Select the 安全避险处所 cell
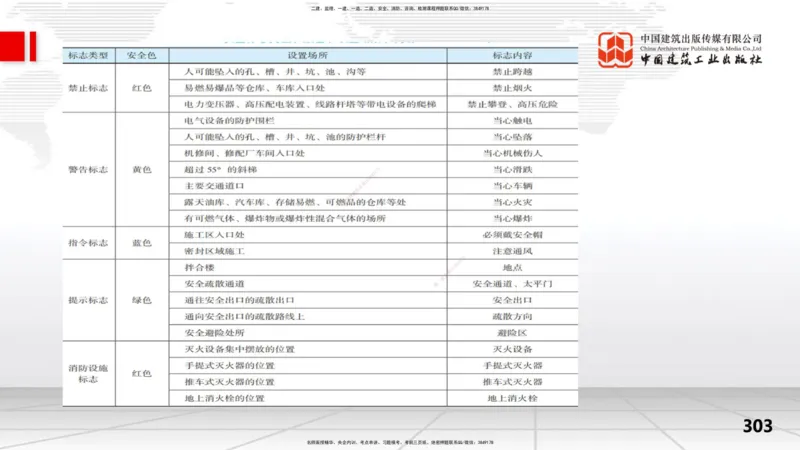800x450 pixels. tap(308, 333)
